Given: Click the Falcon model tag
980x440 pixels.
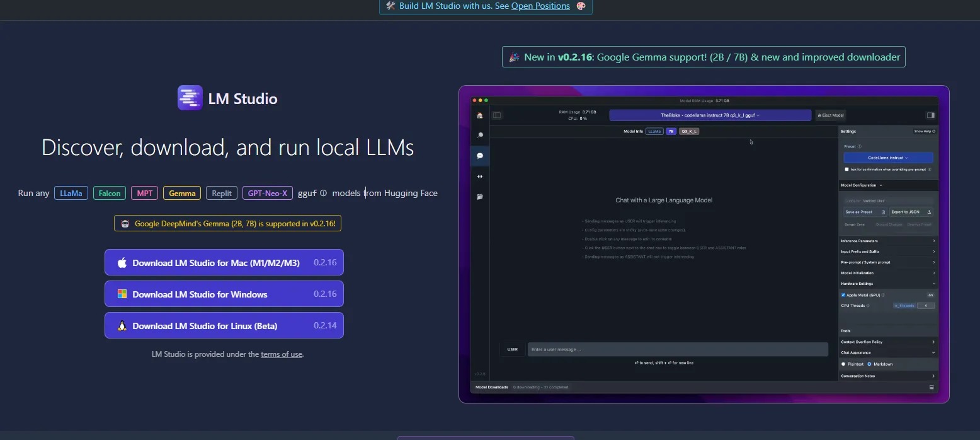Looking at the screenshot, I should pos(110,194).
